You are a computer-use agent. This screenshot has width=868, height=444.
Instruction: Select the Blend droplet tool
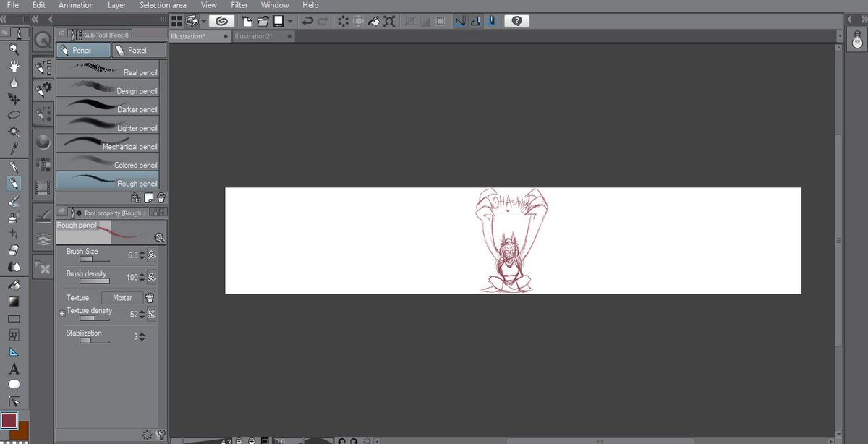click(x=13, y=267)
